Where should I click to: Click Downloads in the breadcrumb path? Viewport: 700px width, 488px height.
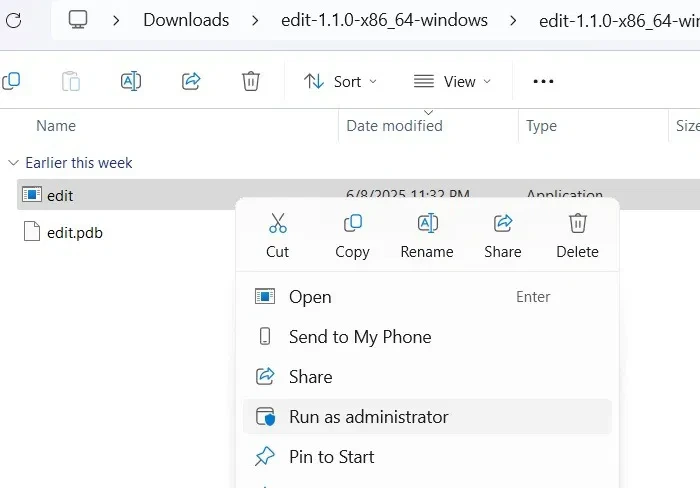pyautogui.click(x=186, y=20)
